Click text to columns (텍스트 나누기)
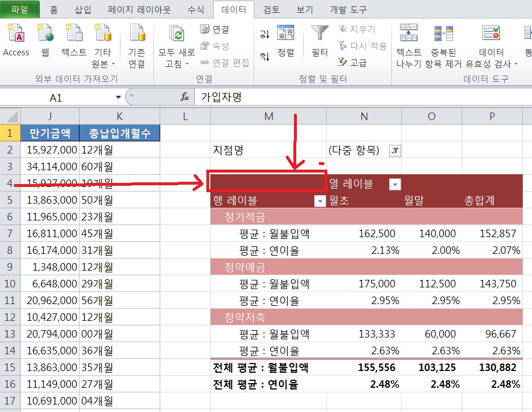 (409, 46)
